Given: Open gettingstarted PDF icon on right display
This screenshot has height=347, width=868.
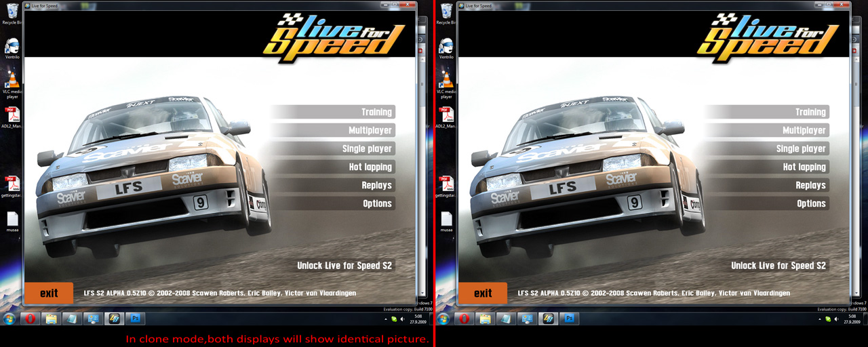Looking at the screenshot, I should click(446, 187).
